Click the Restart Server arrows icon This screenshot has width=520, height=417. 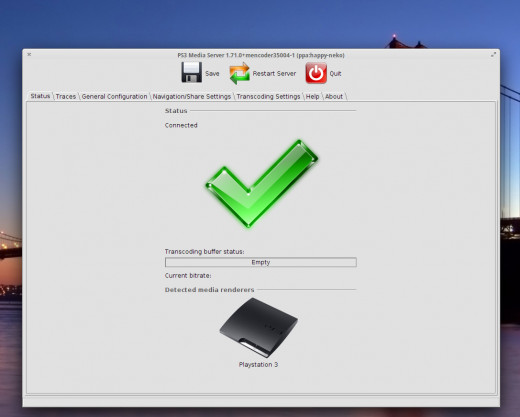[x=239, y=73]
